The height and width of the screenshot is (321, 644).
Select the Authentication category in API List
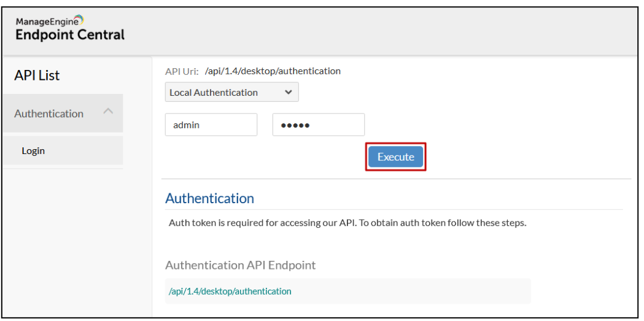click(x=63, y=114)
